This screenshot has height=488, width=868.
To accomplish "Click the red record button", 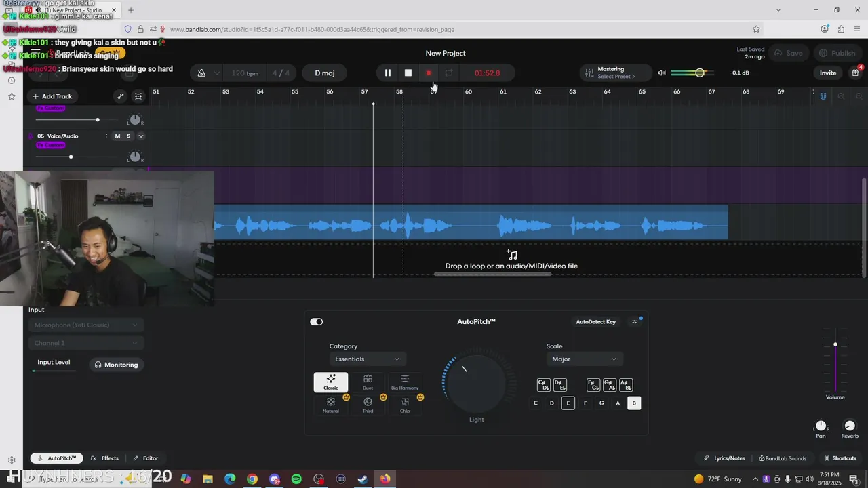I will tap(429, 73).
